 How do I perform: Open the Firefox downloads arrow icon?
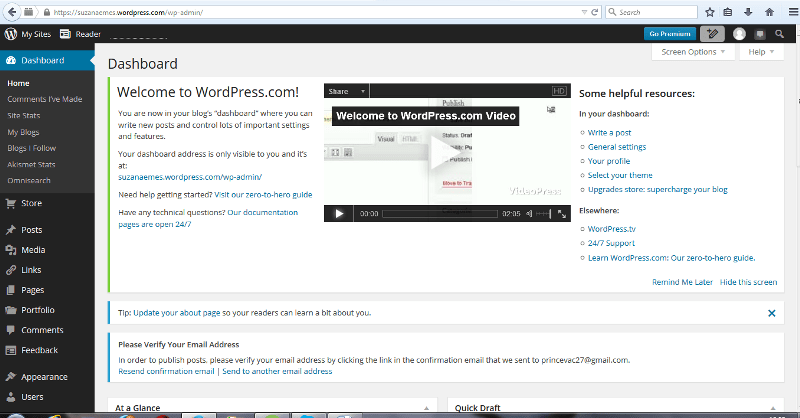coord(749,12)
